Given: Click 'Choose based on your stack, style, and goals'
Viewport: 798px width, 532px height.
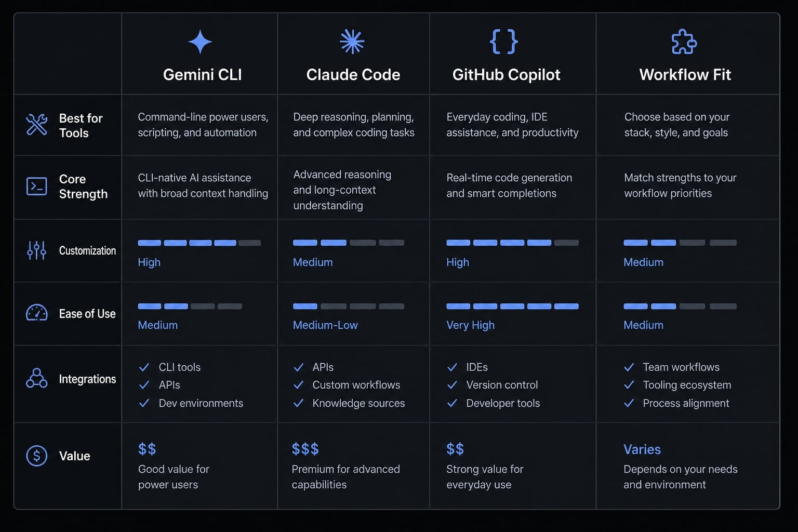Looking at the screenshot, I should (x=677, y=125).
